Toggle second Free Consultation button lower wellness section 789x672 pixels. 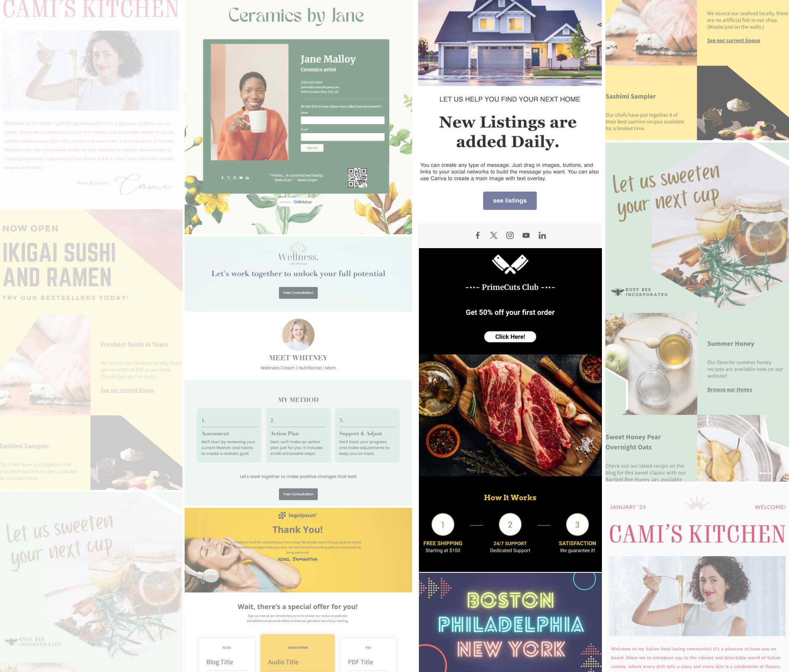click(x=298, y=493)
